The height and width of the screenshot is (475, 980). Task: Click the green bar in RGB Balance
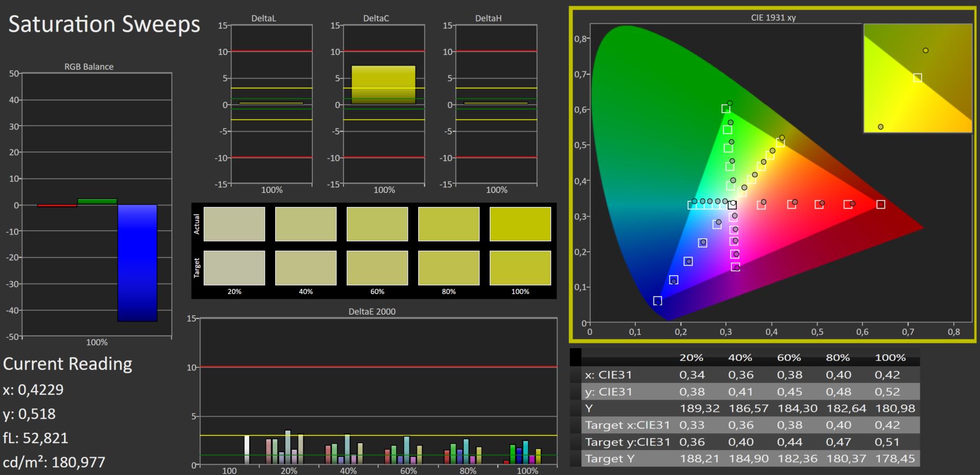(x=97, y=201)
